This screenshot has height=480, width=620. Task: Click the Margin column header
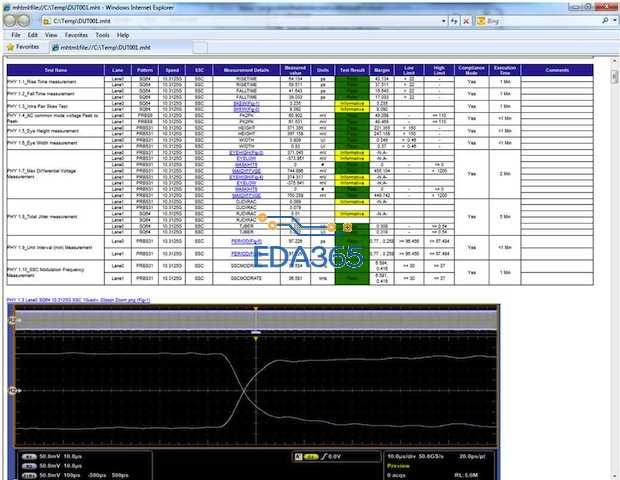(382, 70)
